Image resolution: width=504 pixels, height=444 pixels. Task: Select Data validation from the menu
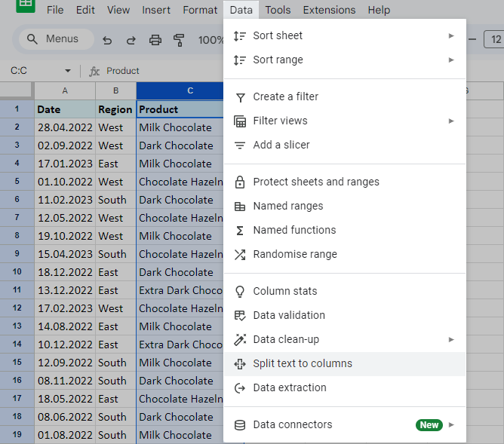click(289, 315)
